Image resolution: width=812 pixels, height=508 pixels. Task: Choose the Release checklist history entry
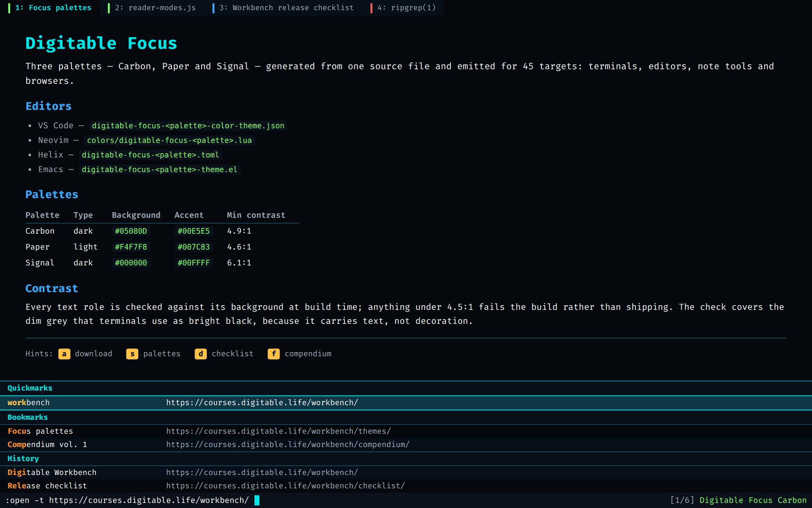pyautogui.click(x=406, y=486)
